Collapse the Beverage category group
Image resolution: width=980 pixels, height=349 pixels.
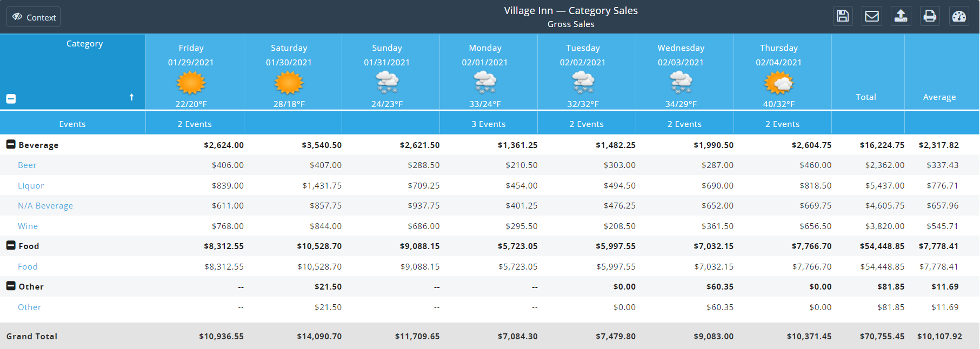point(11,144)
